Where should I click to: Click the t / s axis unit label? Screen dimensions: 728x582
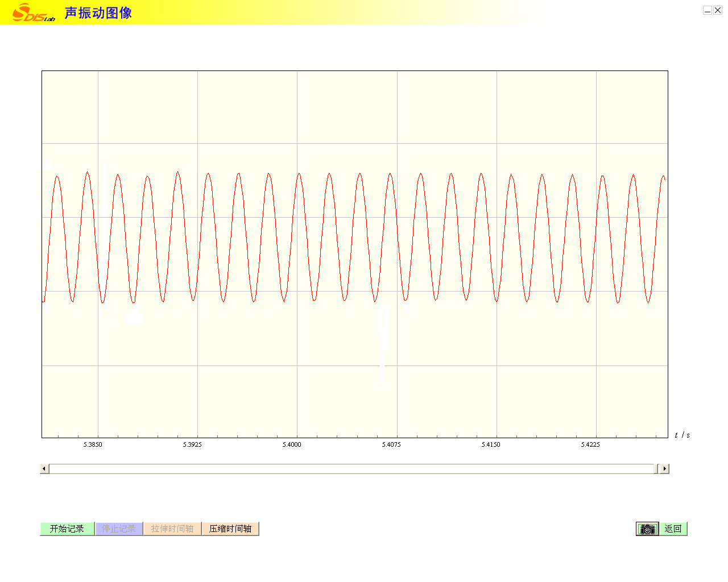(x=682, y=435)
